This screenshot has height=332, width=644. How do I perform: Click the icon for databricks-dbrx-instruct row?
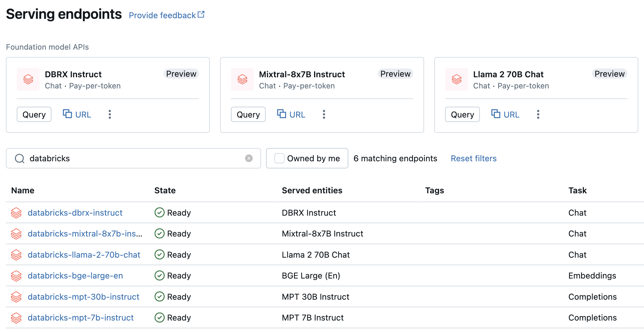(x=16, y=213)
